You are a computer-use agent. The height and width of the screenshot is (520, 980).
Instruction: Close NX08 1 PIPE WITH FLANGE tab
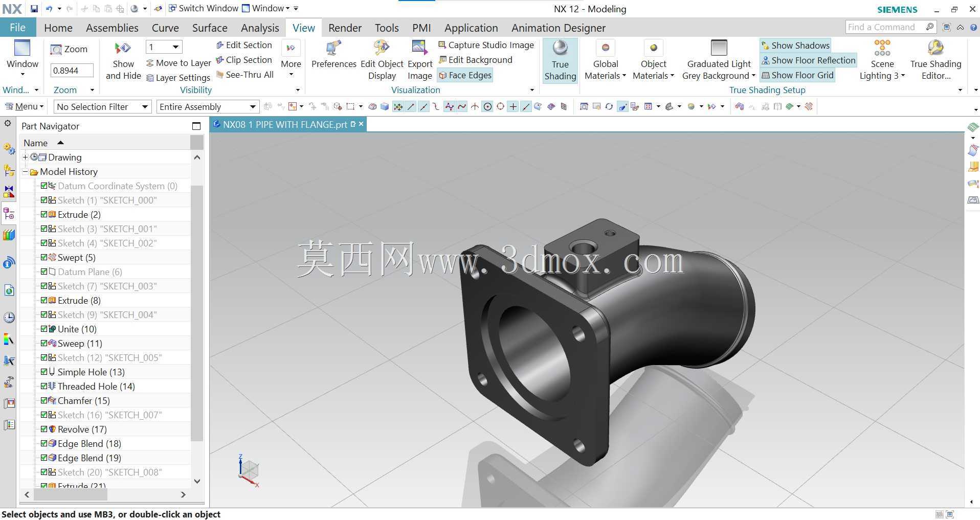click(361, 124)
